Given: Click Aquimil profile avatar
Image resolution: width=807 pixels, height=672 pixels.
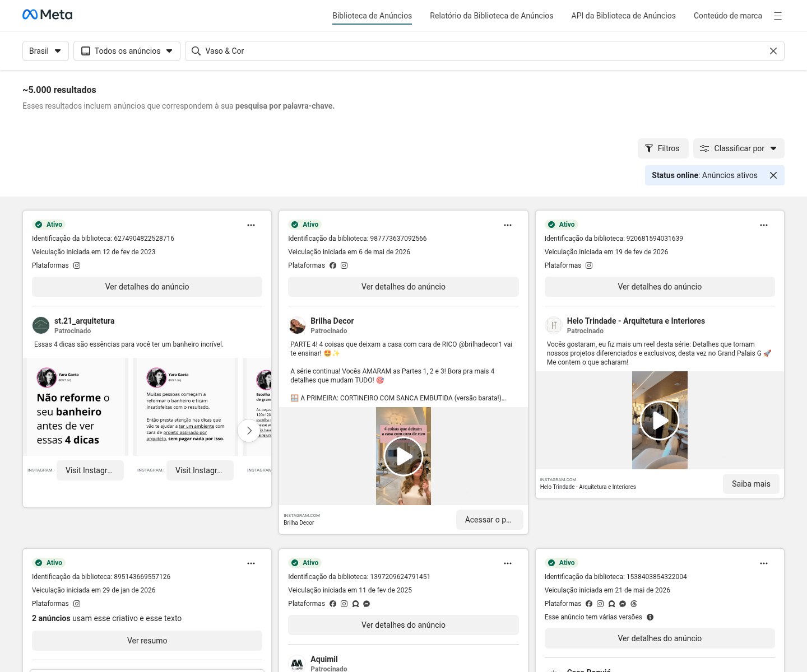Looking at the screenshot, I should pyautogui.click(x=297, y=664).
